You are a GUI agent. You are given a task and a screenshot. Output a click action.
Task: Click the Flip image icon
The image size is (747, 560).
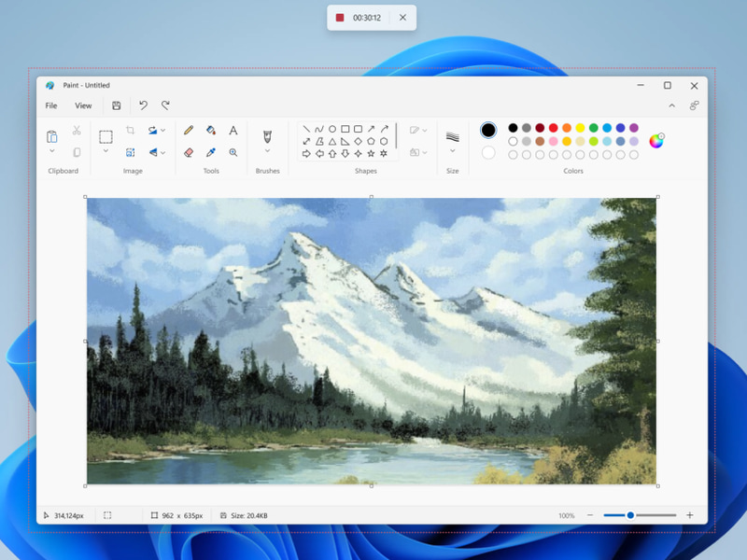pyautogui.click(x=152, y=152)
